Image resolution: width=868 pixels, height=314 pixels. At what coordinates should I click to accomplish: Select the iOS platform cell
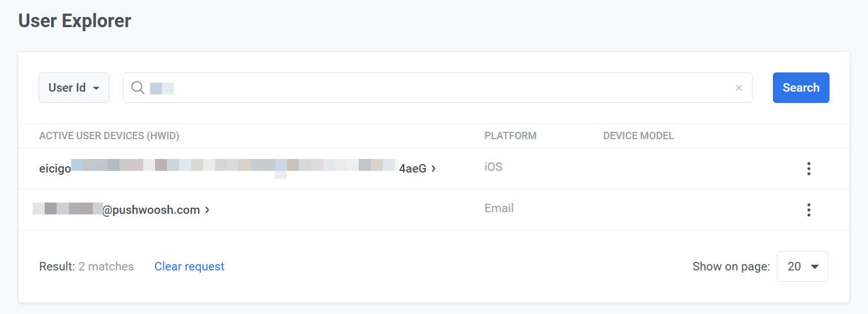(x=493, y=167)
